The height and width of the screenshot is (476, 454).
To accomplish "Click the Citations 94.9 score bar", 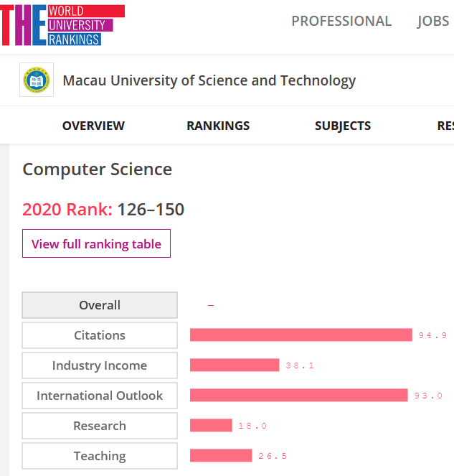I will click(x=301, y=335).
